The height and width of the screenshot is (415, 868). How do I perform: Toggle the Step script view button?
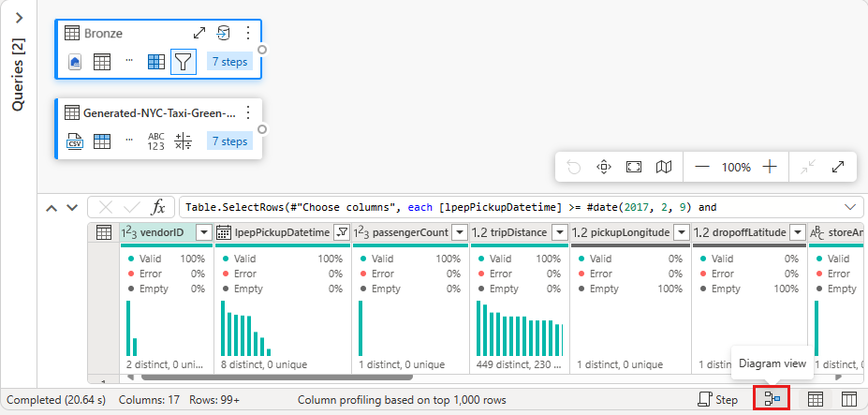[717, 399]
